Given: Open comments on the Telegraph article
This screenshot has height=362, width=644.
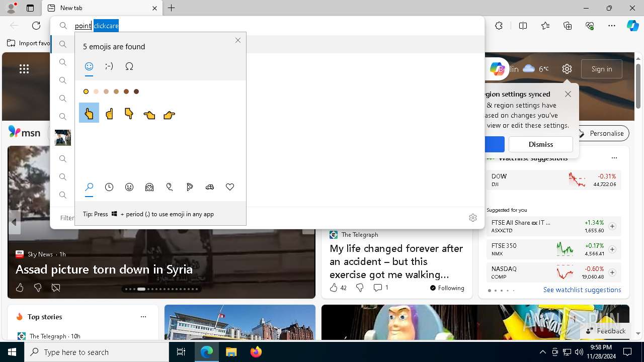Looking at the screenshot, I should [x=378, y=288].
